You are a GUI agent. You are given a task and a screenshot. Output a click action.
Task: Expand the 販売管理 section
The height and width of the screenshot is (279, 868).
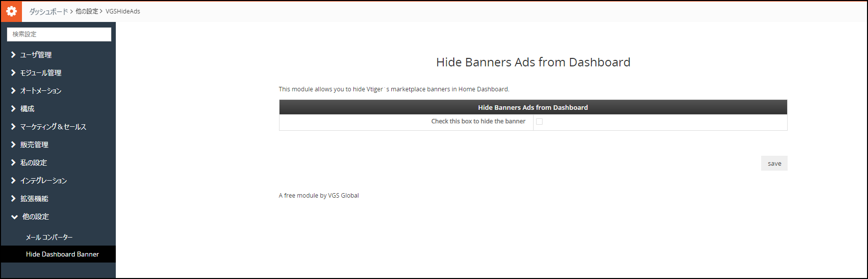click(x=34, y=145)
